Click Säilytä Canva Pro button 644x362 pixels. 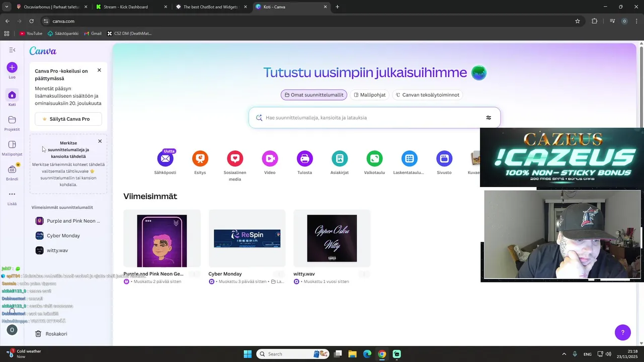pos(68,119)
